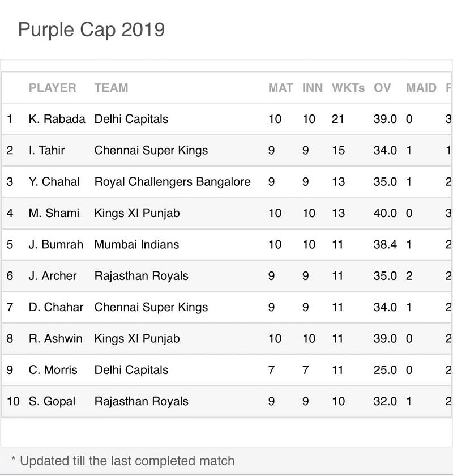
Task: Select R. Ashwin player name
Action: point(55,338)
